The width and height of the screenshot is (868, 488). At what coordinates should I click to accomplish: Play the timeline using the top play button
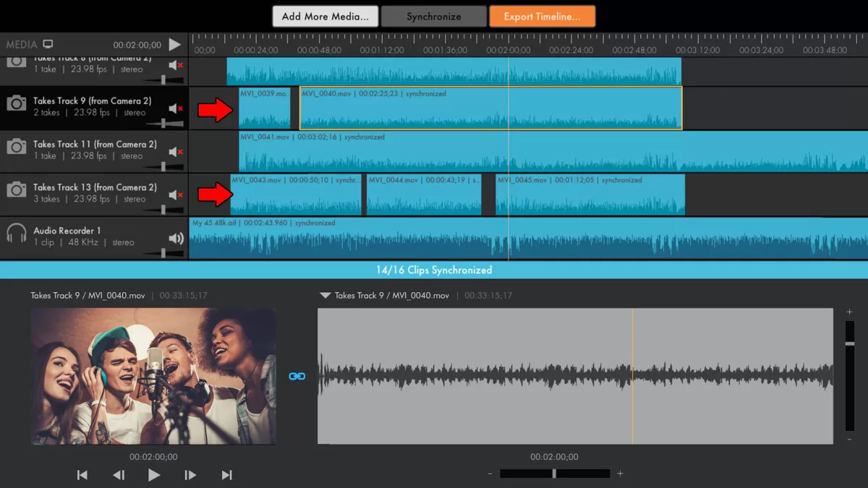coord(175,44)
